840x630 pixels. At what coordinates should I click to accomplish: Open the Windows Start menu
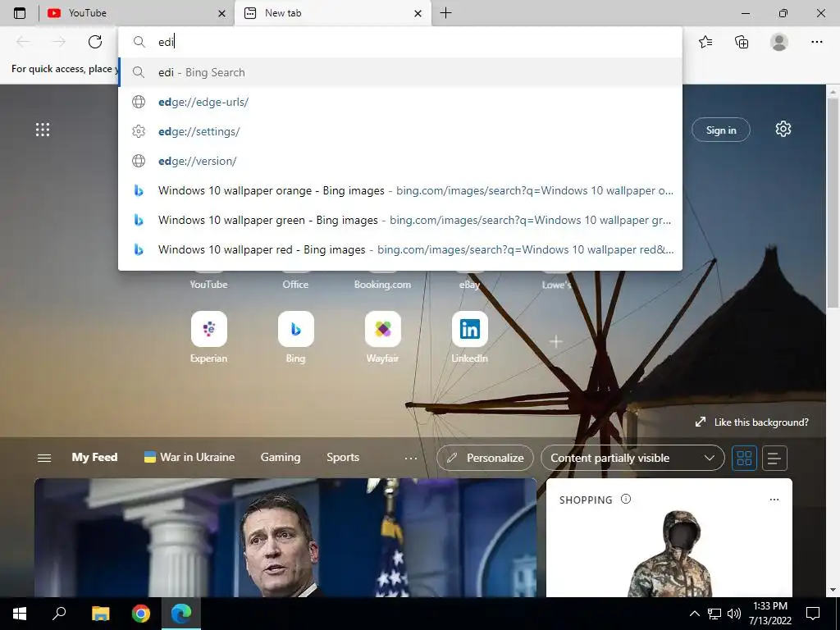(20, 614)
